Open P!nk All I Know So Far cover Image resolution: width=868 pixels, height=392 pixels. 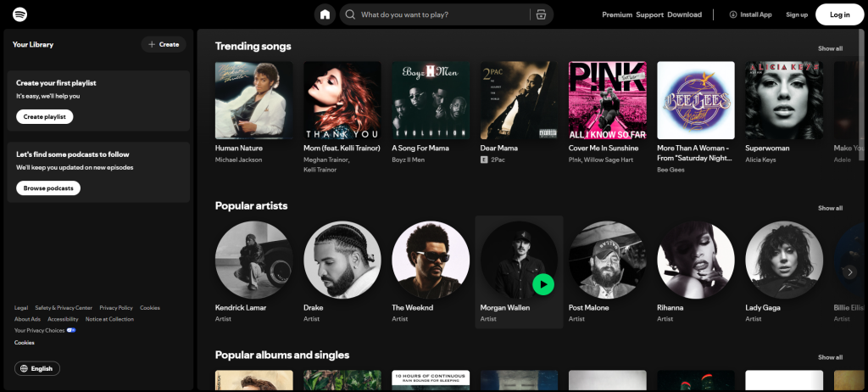point(607,100)
